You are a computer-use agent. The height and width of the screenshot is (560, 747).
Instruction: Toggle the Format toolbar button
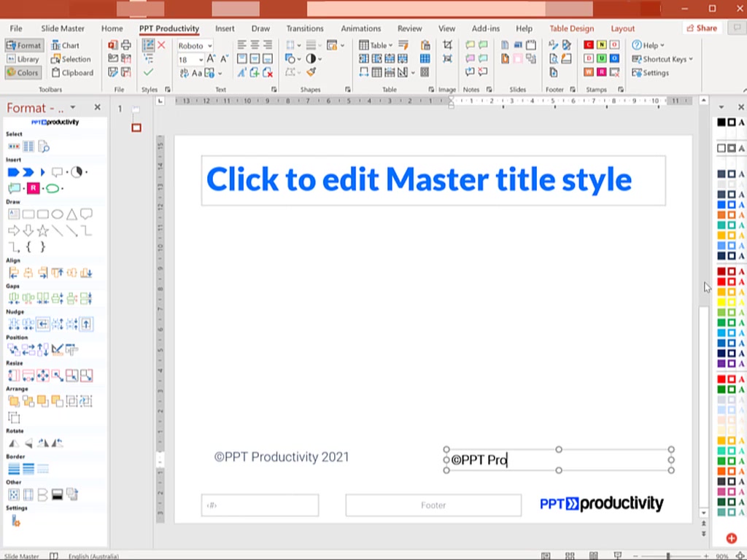[x=24, y=46]
